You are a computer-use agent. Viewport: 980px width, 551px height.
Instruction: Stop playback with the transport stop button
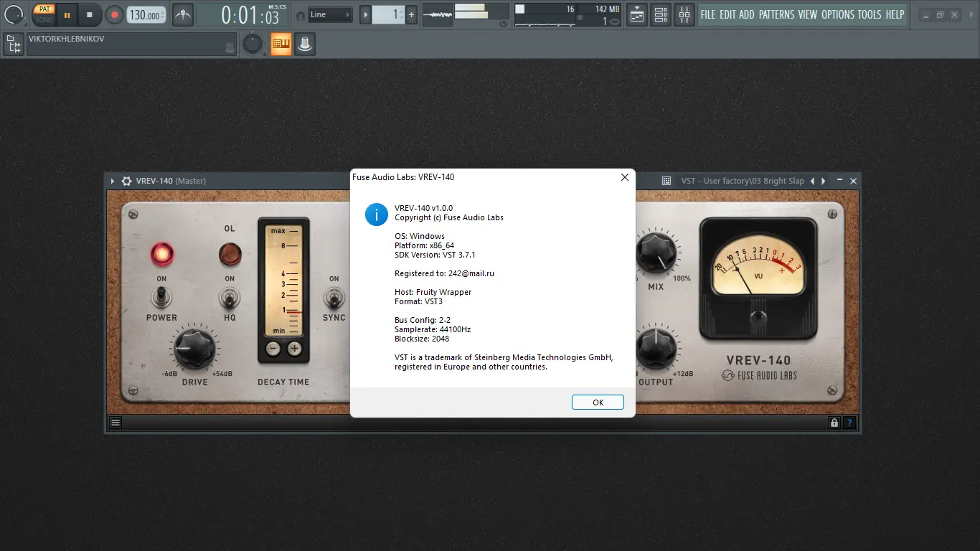click(x=90, y=14)
